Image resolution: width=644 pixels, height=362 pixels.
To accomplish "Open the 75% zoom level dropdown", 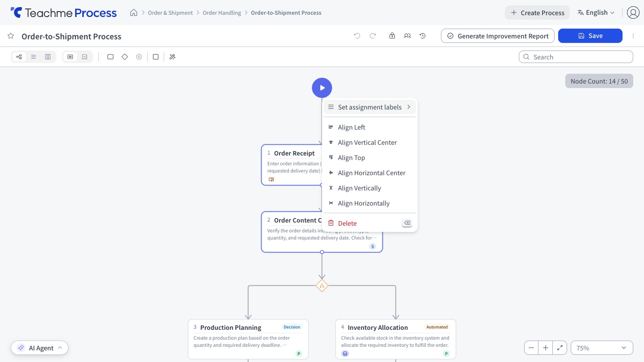I will point(602,348).
